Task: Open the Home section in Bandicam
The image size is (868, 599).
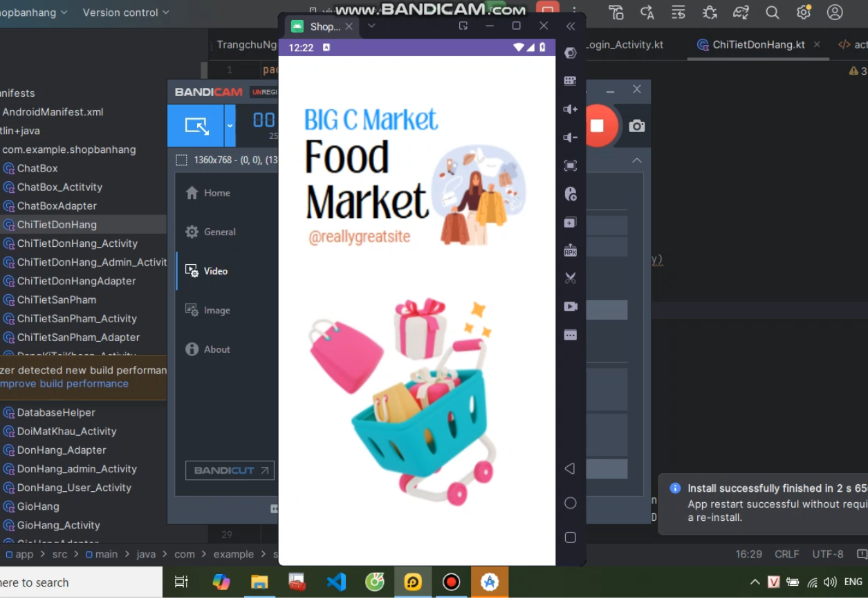Action: click(x=207, y=193)
